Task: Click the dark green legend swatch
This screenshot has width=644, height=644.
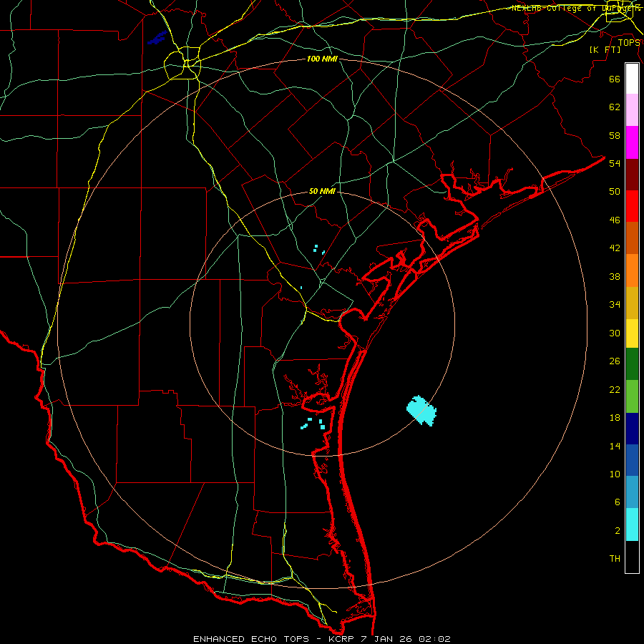Action: click(x=632, y=364)
